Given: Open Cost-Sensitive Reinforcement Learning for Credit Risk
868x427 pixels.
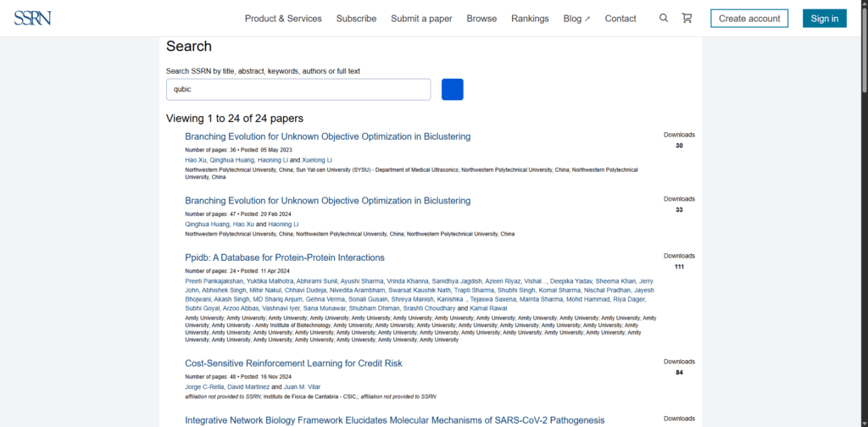Looking at the screenshot, I should [x=293, y=363].
